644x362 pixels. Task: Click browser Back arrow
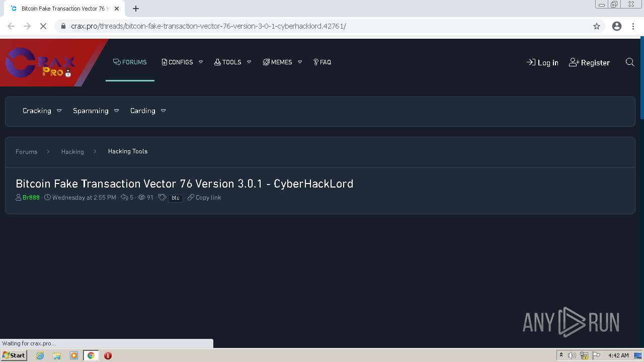pos(11,26)
